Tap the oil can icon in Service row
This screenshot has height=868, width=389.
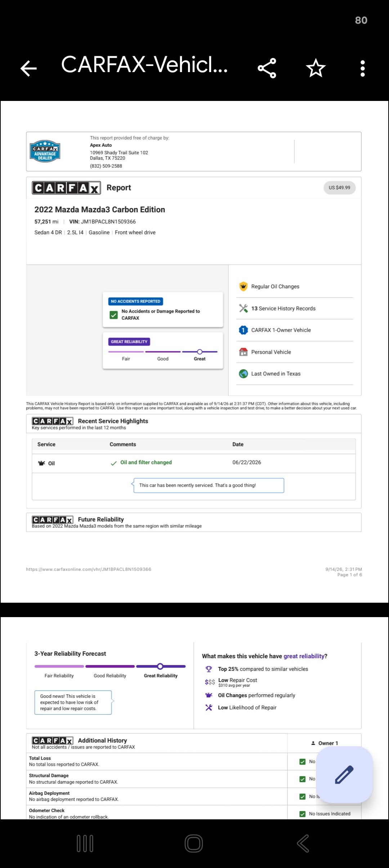tap(41, 463)
